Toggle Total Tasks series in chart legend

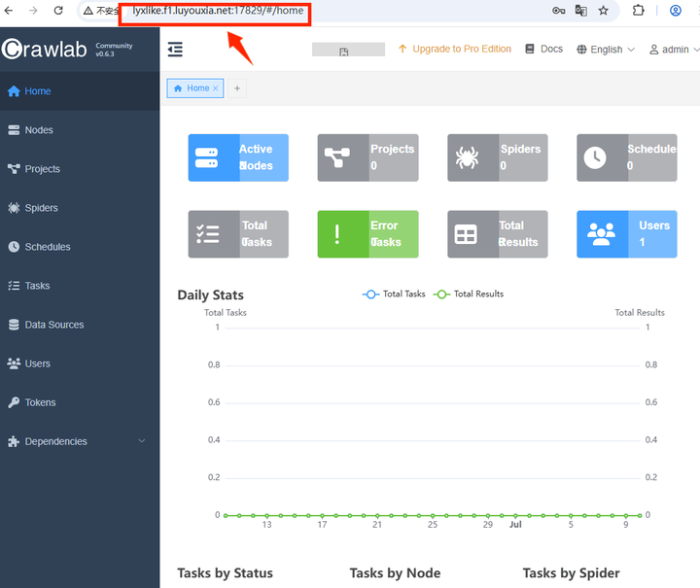pyautogui.click(x=394, y=294)
